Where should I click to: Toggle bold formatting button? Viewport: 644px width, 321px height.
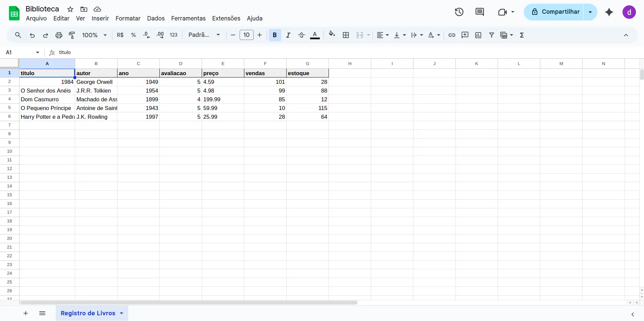275,35
